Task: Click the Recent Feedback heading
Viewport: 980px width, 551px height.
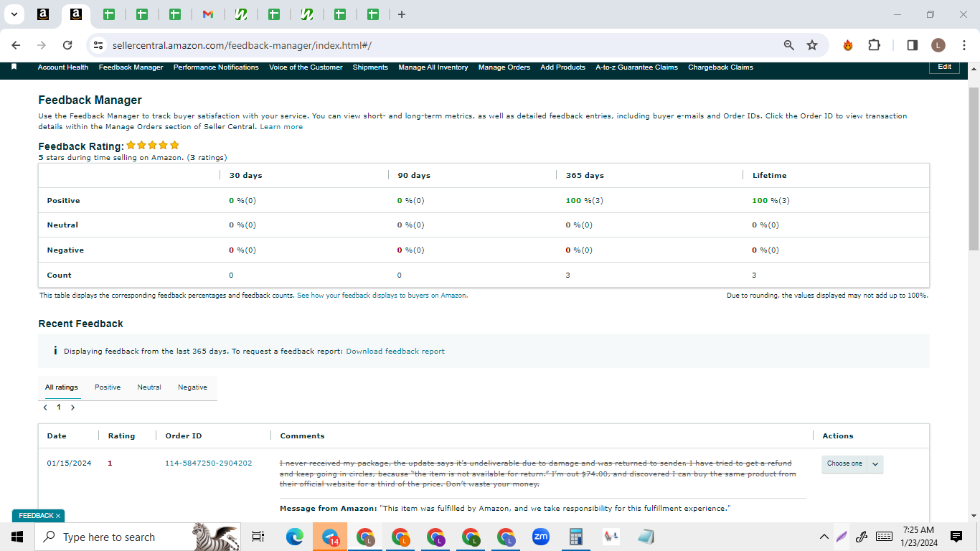Action: 80,324
